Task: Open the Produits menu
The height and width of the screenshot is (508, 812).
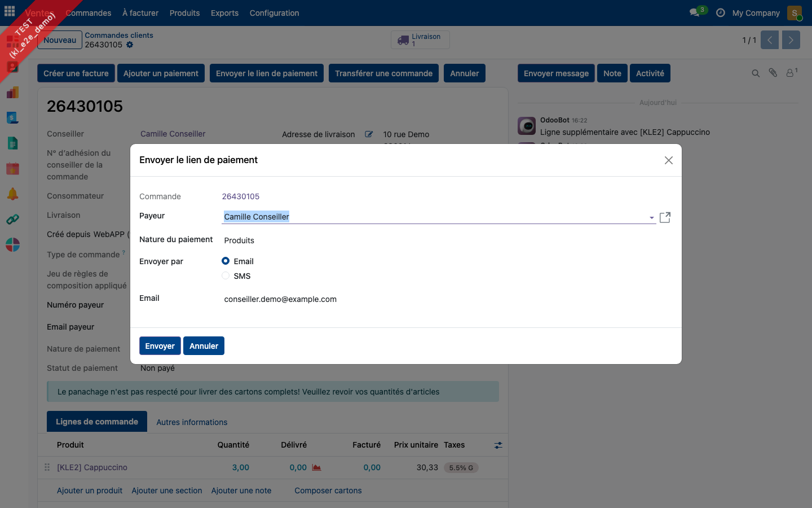Action: 185,13
